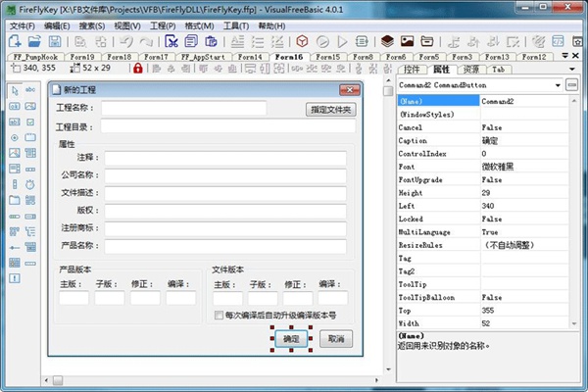Click the 确定 button on the form

(x=291, y=339)
